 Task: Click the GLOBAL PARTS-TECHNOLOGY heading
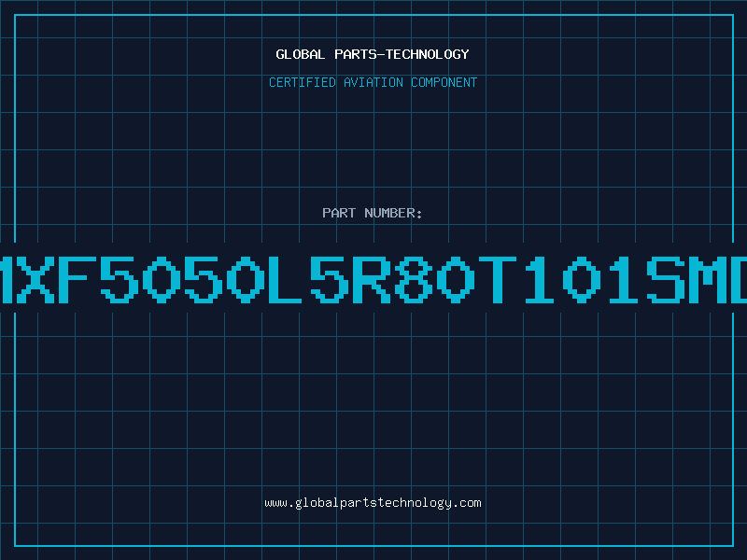coord(373,54)
